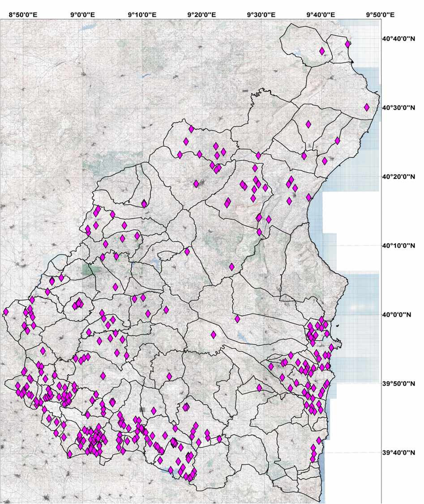This screenshot has height=504, width=424.
Task: Pick the lone inland marker west of the 40°30'0"N coastal marker
Action: pos(308,124)
